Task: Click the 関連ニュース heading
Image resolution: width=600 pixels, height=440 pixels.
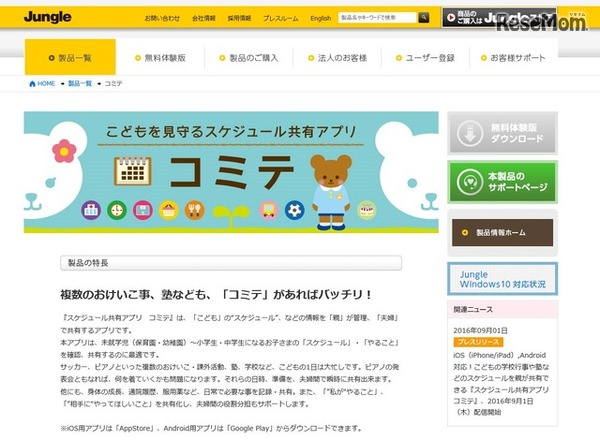Action: (473, 310)
